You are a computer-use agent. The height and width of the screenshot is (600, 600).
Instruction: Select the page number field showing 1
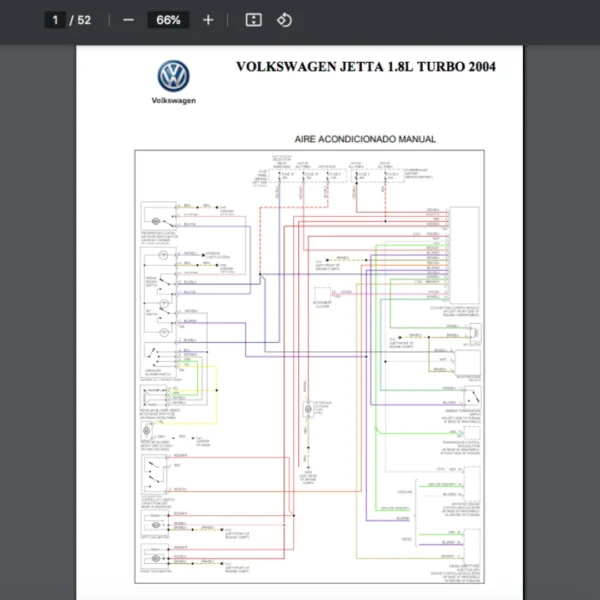coord(55,20)
